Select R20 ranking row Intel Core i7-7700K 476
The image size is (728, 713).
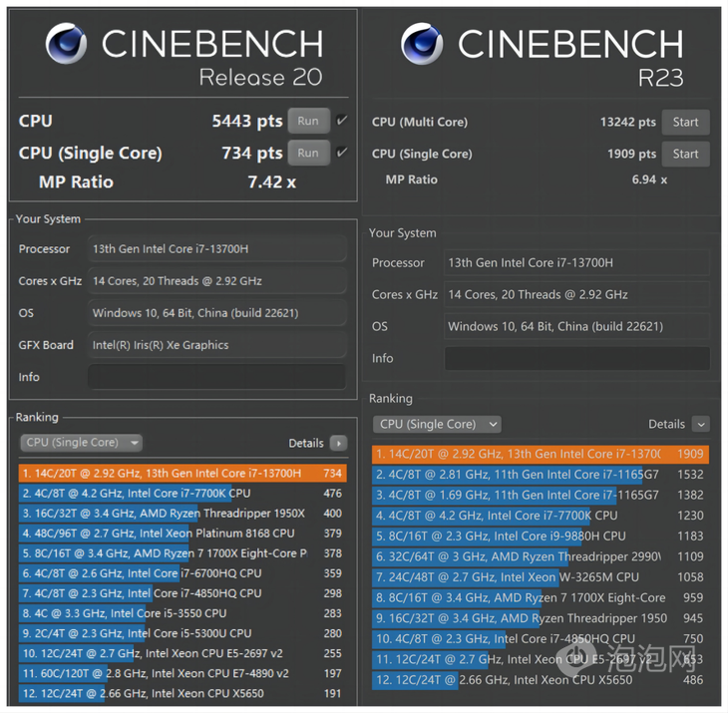(x=182, y=493)
